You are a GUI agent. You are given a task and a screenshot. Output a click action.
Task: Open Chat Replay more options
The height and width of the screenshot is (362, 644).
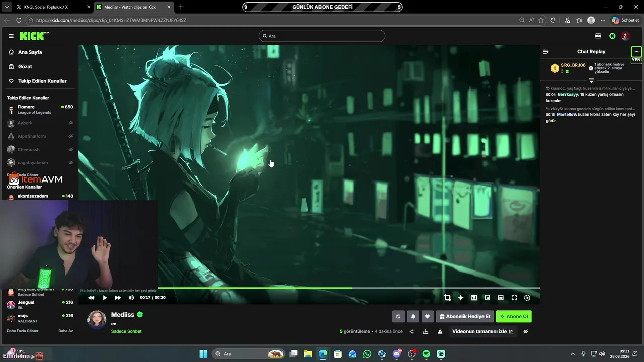(636, 52)
